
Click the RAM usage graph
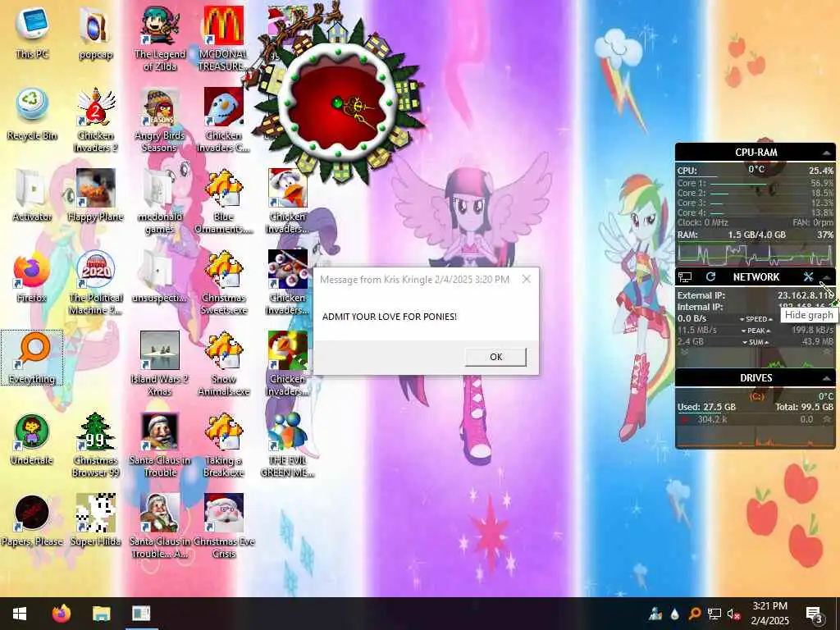coord(756,254)
